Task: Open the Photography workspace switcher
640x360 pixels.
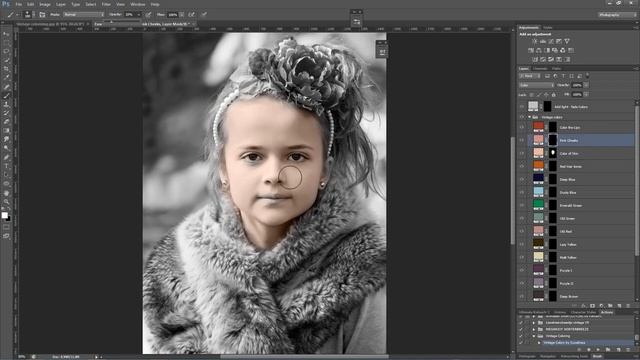Action: coord(617,15)
